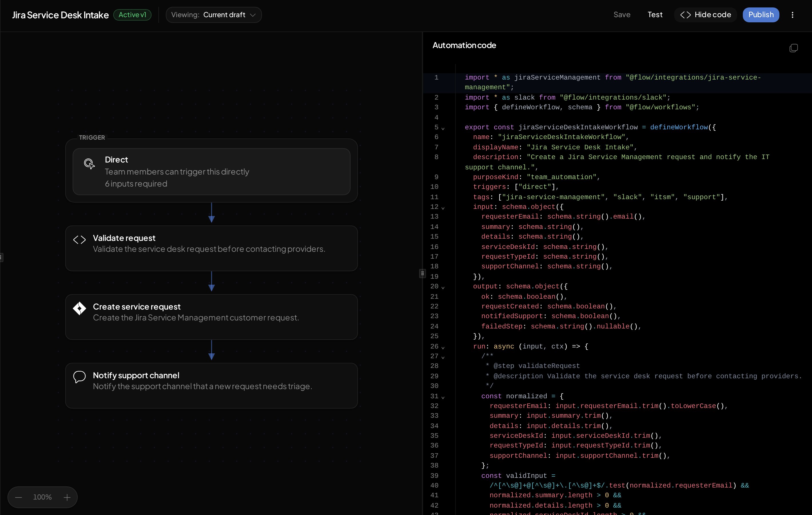Click the "@step validateRequest" comment line

tap(532, 366)
